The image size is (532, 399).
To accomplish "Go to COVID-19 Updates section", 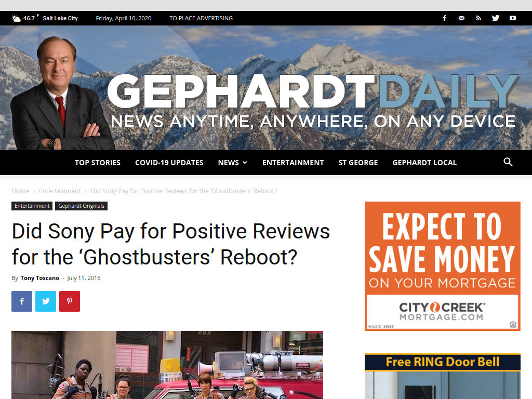I will coord(169,163).
